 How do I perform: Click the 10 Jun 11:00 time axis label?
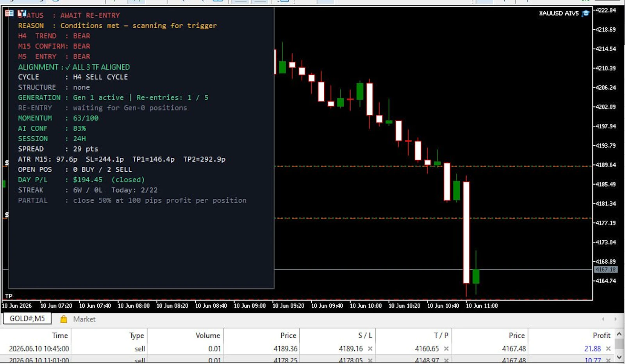(x=482, y=306)
